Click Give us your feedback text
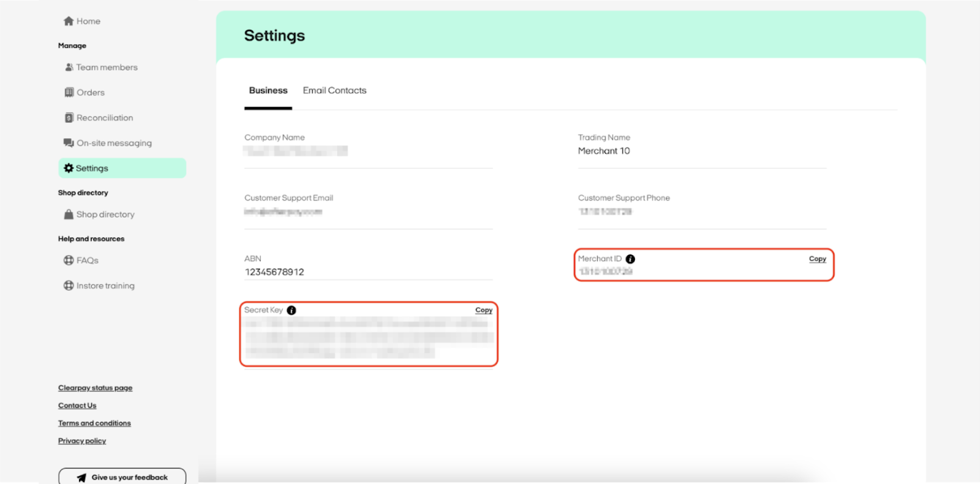Image resolution: width=980 pixels, height=484 pixels. [x=130, y=477]
